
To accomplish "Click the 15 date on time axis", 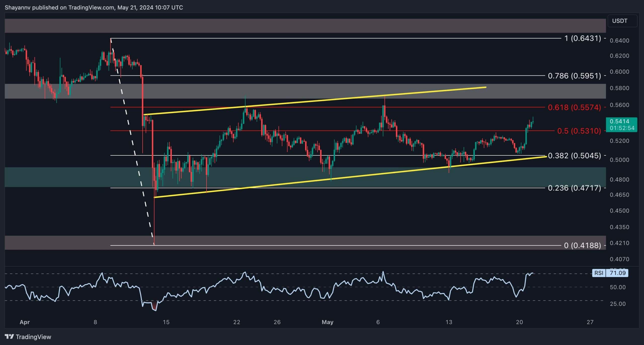I will (x=166, y=322).
